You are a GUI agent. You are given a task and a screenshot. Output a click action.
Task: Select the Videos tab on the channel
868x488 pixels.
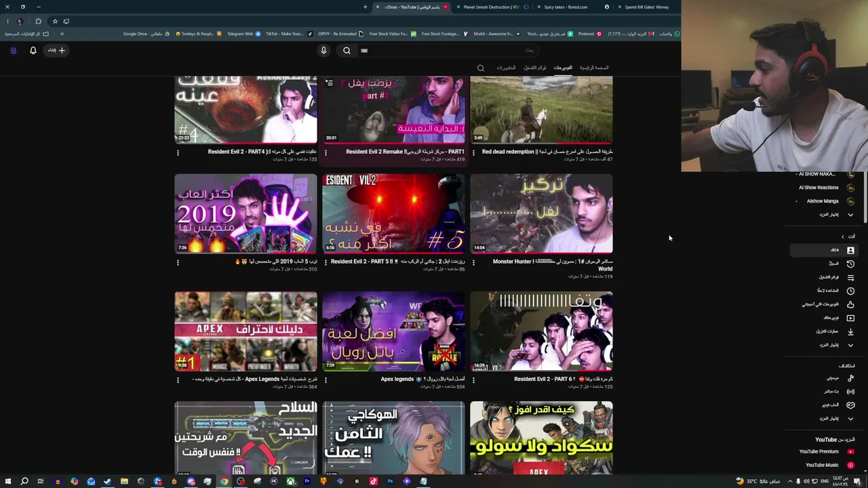(x=562, y=68)
